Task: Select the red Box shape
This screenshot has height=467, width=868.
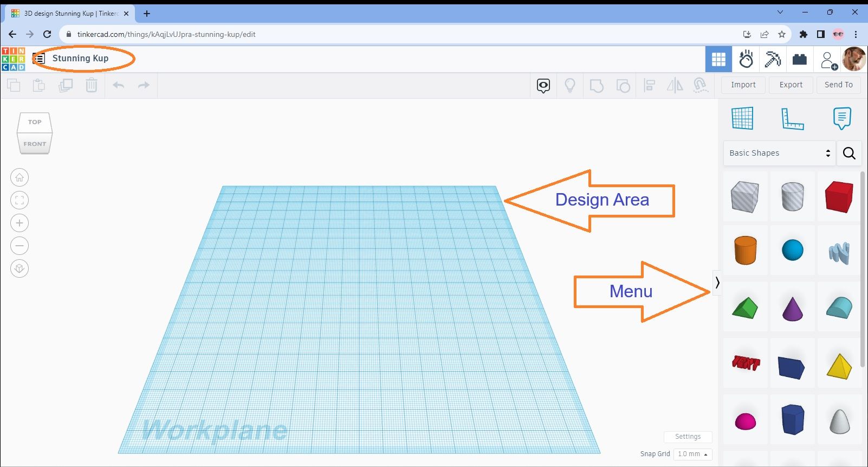Action: pyautogui.click(x=839, y=196)
